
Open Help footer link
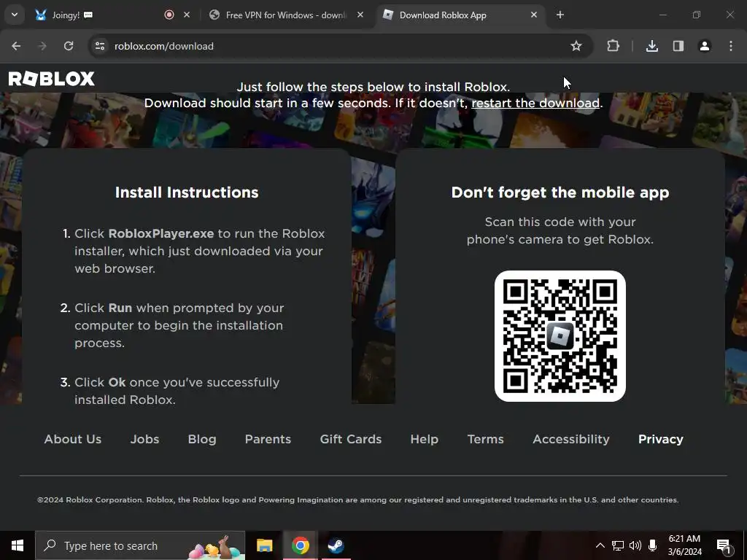[425, 439]
